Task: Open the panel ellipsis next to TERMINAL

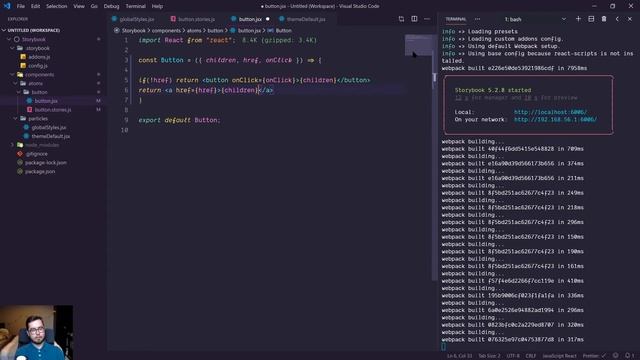Action: pyautogui.click(x=477, y=19)
